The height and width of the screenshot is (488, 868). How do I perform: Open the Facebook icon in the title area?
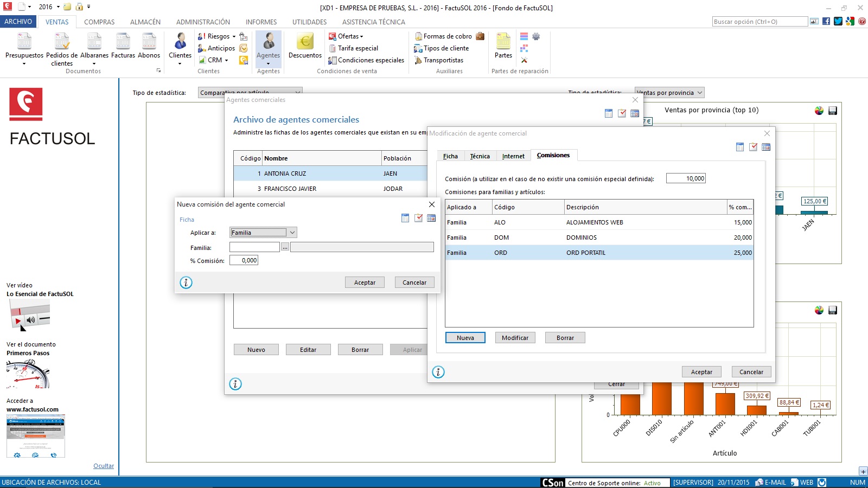826,21
